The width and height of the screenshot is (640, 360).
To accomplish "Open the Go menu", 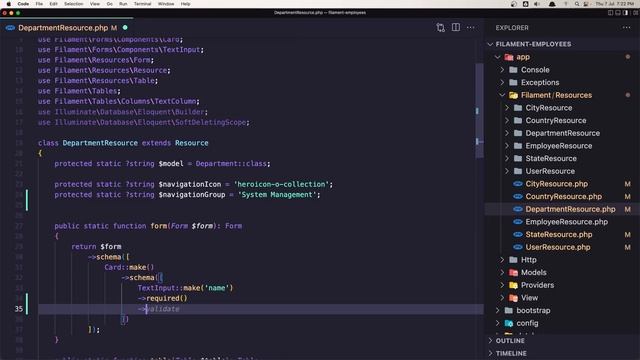I will coord(110,4).
